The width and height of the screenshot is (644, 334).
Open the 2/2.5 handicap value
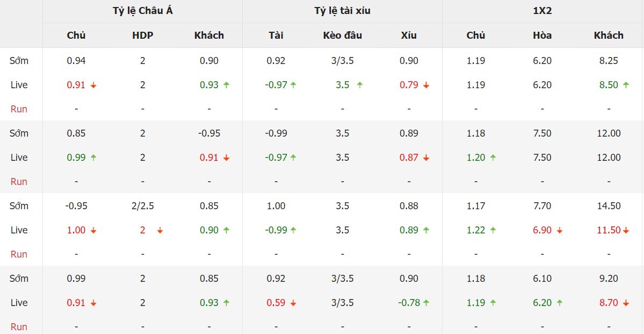click(x=142, y=206)
